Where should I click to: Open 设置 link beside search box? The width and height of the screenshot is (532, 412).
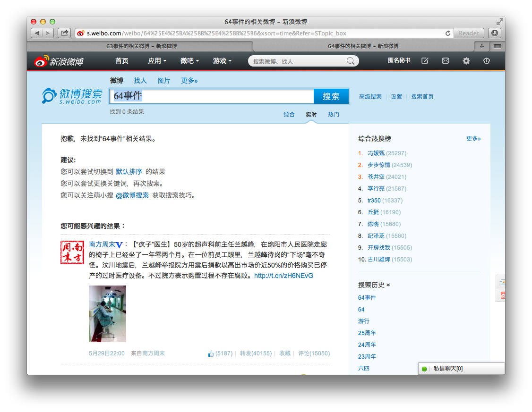pyautogui.click(x=396, y=97)
